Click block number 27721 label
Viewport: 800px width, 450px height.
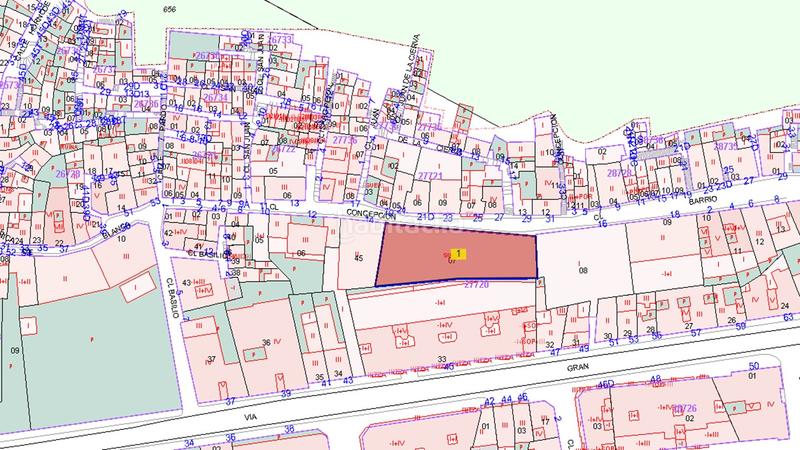pyautogui.click(x=432, y=175)
